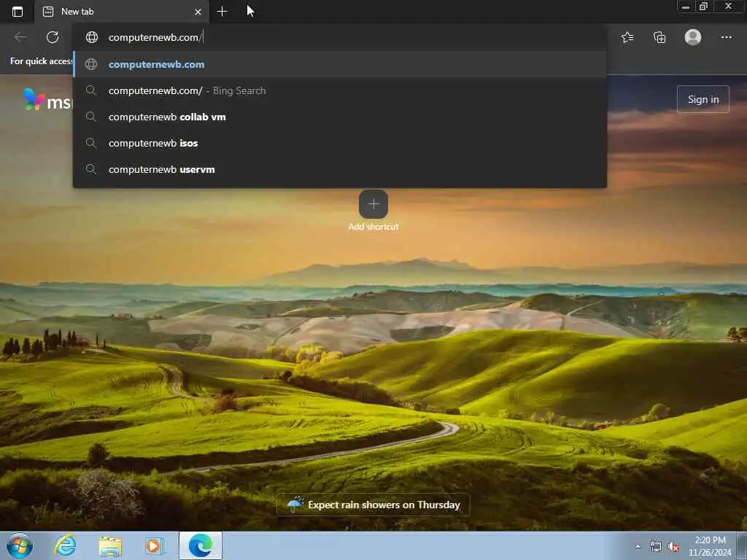Screen dimensions: 747x560
Task: Click the MSN logo
Action: (x=47, y=99)
